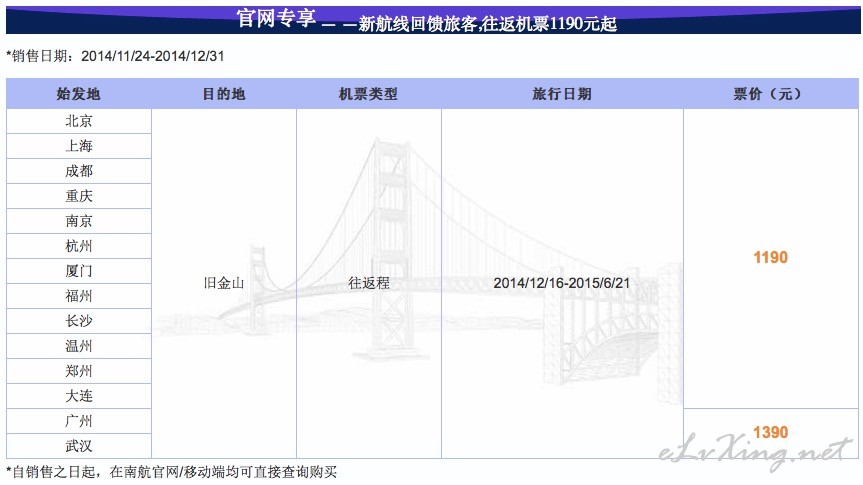Viewport: 863px width, 485px height.
Task: Click the sales date 2014/11/24-2014/12/31 line
Action: click(116, 56)
